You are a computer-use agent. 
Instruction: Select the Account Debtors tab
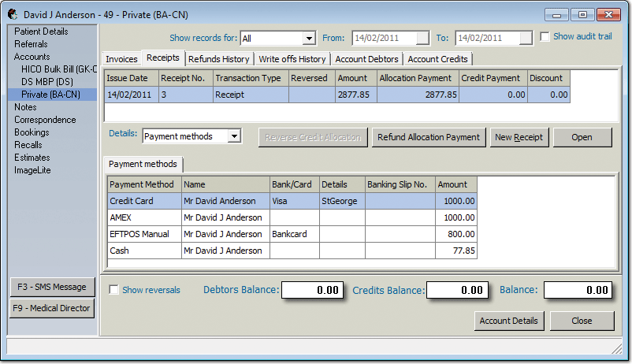(x=366, y=59)
